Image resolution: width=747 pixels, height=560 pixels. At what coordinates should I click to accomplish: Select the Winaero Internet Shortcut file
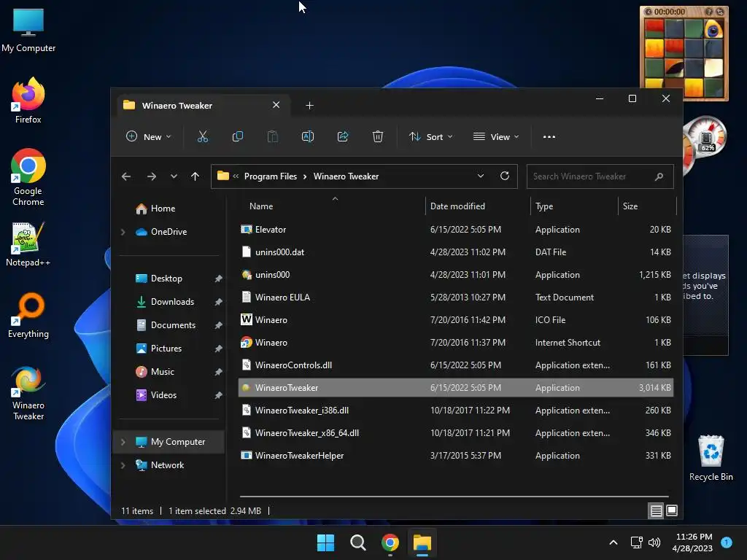[455, 343]
